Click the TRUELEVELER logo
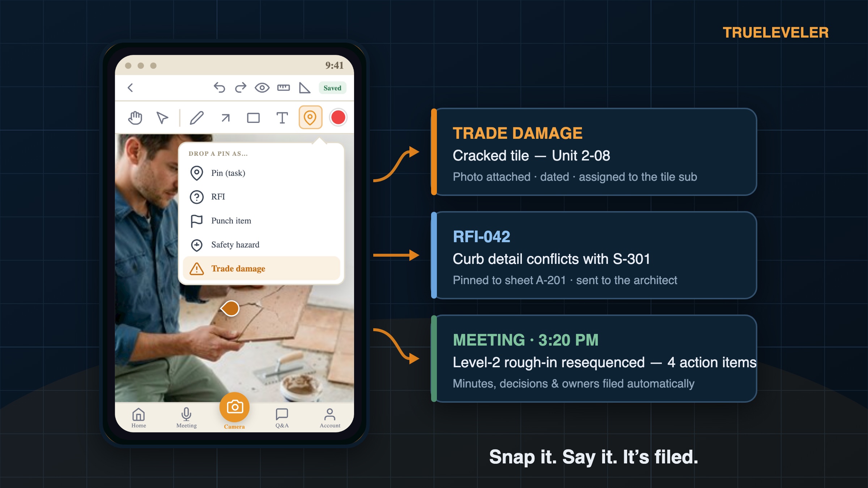 tap(775, 33)
